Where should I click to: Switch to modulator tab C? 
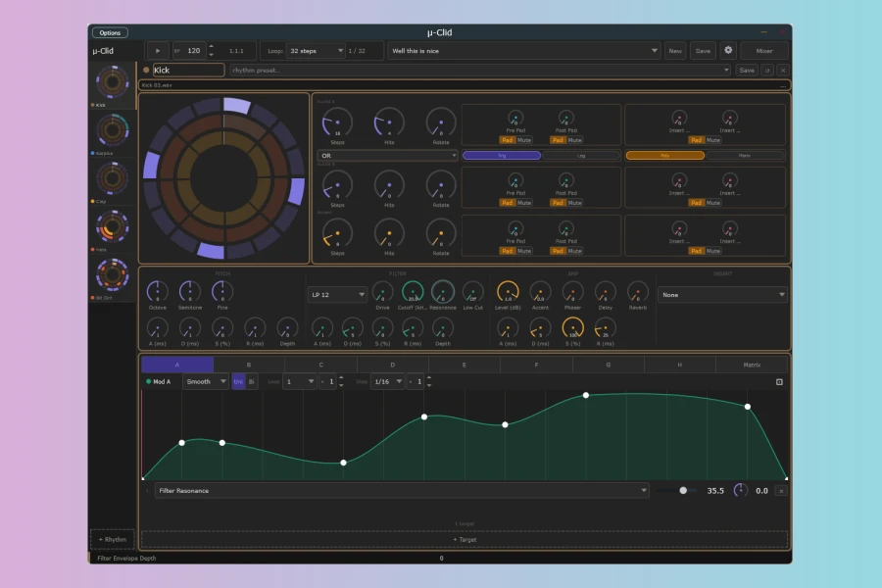point(320,365)
